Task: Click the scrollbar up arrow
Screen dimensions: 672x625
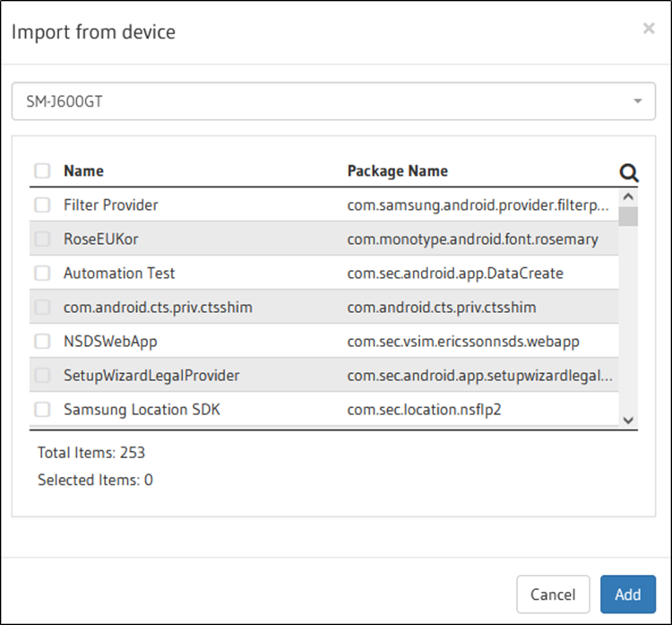Action: point(628,197)
